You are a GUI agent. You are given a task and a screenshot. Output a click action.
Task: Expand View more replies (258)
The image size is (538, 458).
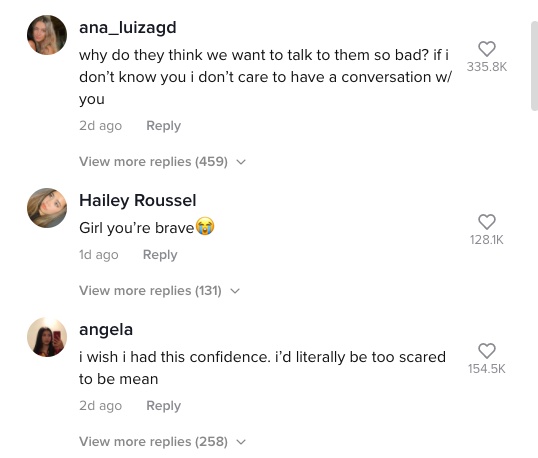pos(153,442)
